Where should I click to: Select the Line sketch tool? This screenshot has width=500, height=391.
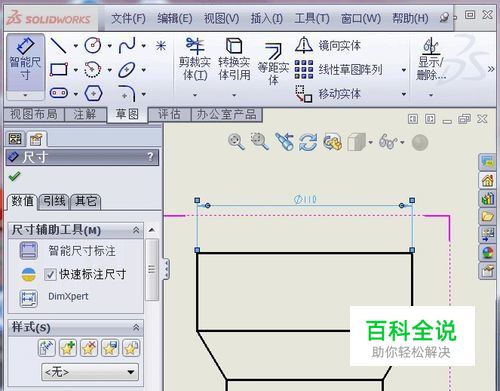click(59, 45)
